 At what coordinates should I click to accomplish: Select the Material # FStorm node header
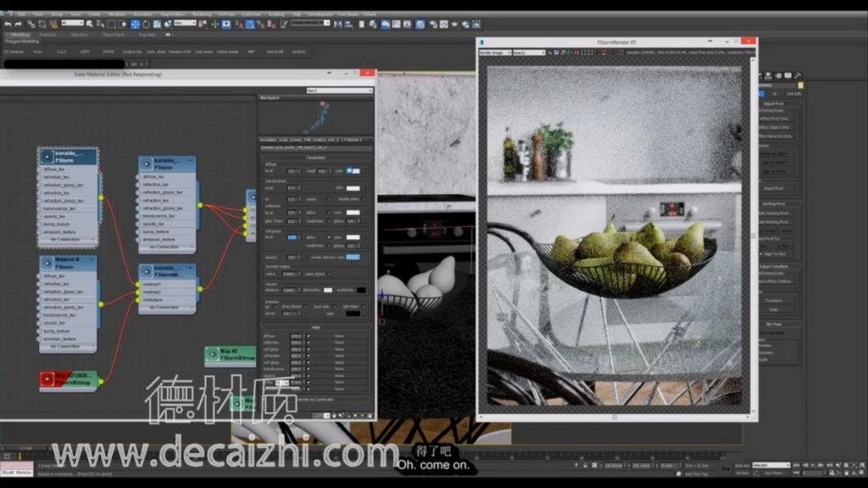click(x=69, y=263)
